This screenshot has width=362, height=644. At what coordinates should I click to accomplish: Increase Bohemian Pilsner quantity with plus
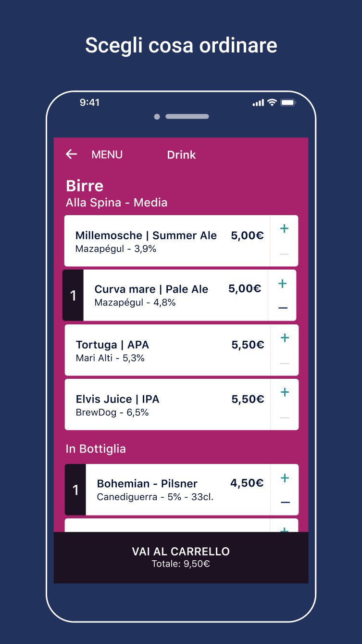285,478
